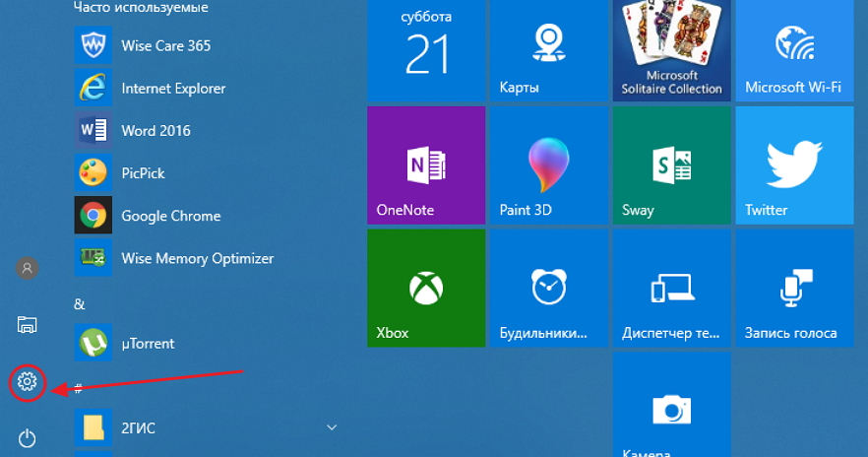This screenshot has width=868, height=457.
Task: Open the Диспетчер телефонов tile
Action: (x=672, y=289)
